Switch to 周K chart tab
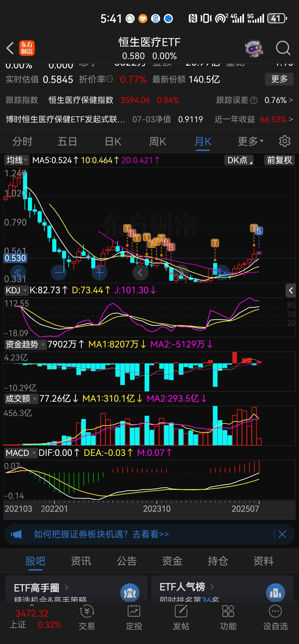Viewport: 299px width, 644px height. [x=158, y=141]
